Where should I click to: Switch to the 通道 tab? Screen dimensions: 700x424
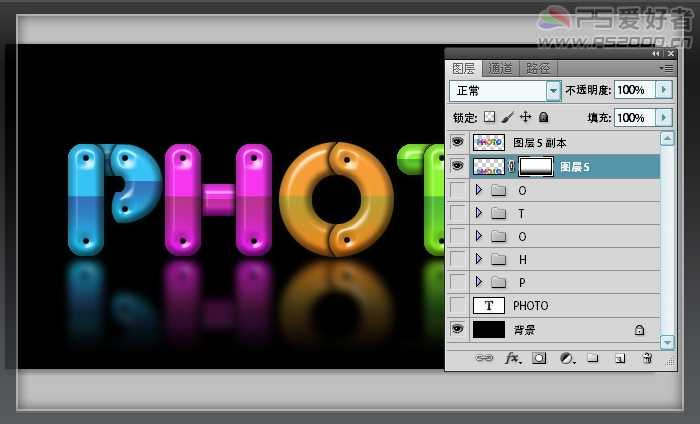pyautogui.click(x=500, y=68)
